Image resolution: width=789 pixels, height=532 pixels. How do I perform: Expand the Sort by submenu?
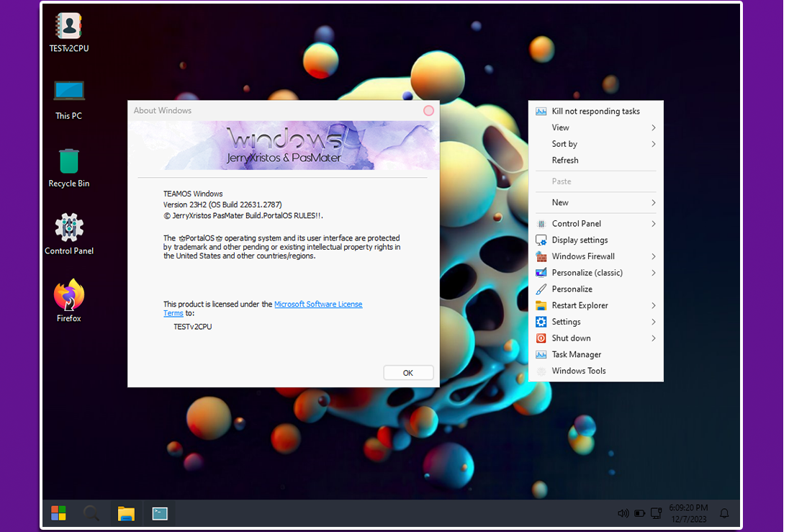point(653,144)
